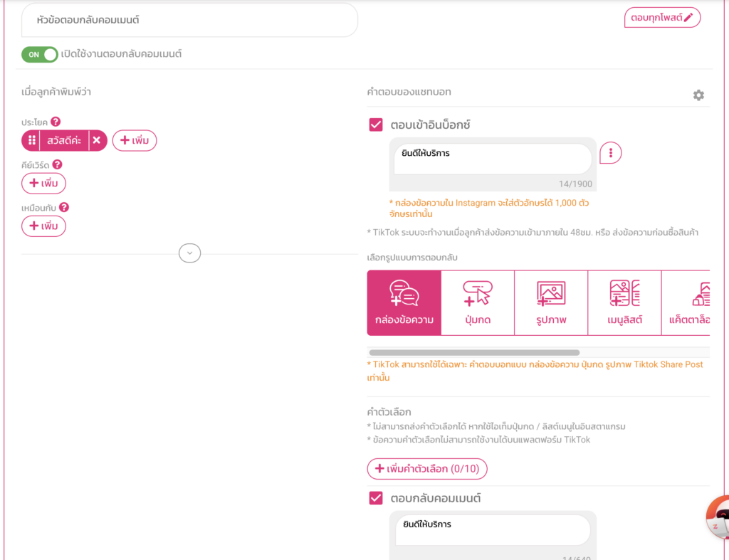Uncheck the ตอบเข้าอินบ็อกซ์ checkbox
Screen dimensions: 729x560
pos(376,125)
